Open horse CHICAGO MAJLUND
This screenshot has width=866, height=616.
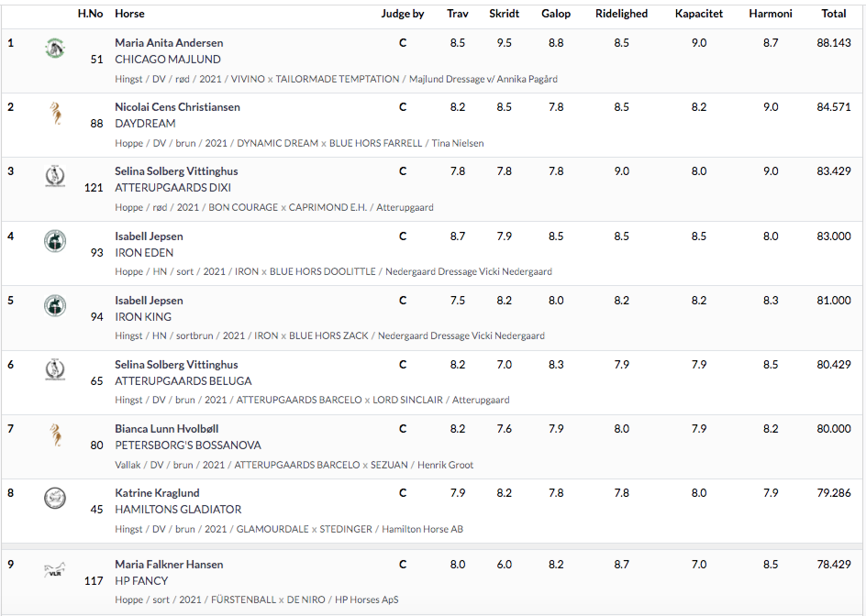pyautogui.click(x=168, y=60)
